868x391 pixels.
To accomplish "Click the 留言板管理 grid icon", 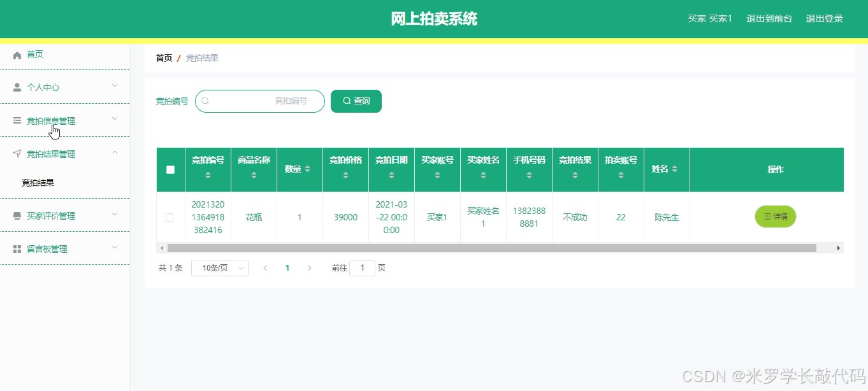I will point(17,248).
